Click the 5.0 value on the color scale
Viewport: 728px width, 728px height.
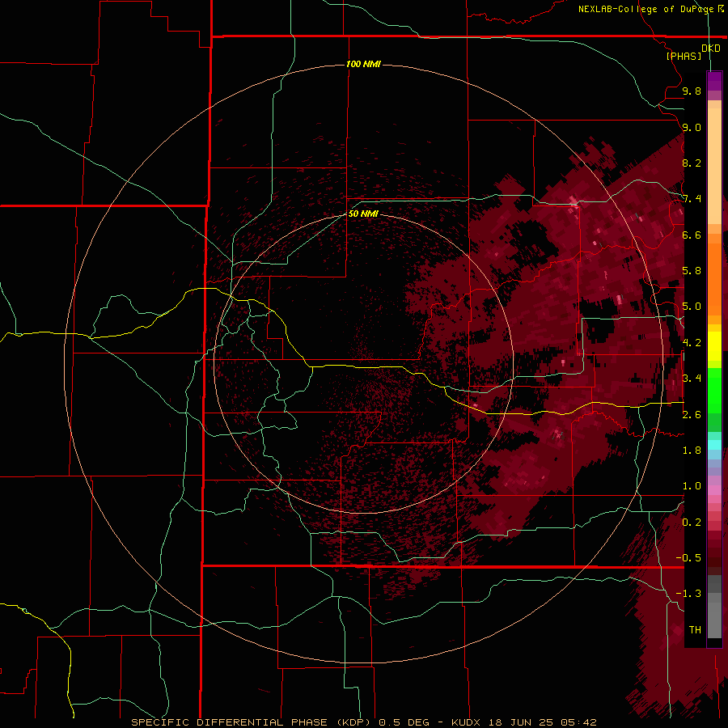692,307
